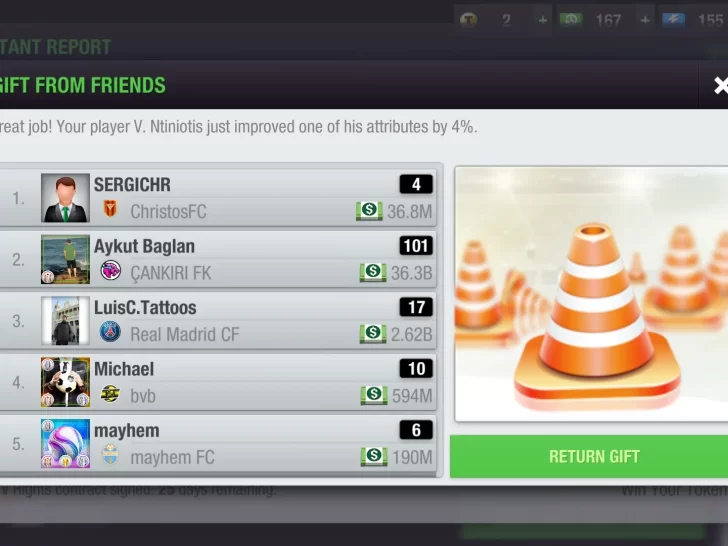Click the cash icon next to 36.8M
Screen dimensions: 728x546
[x=369, y=211]
